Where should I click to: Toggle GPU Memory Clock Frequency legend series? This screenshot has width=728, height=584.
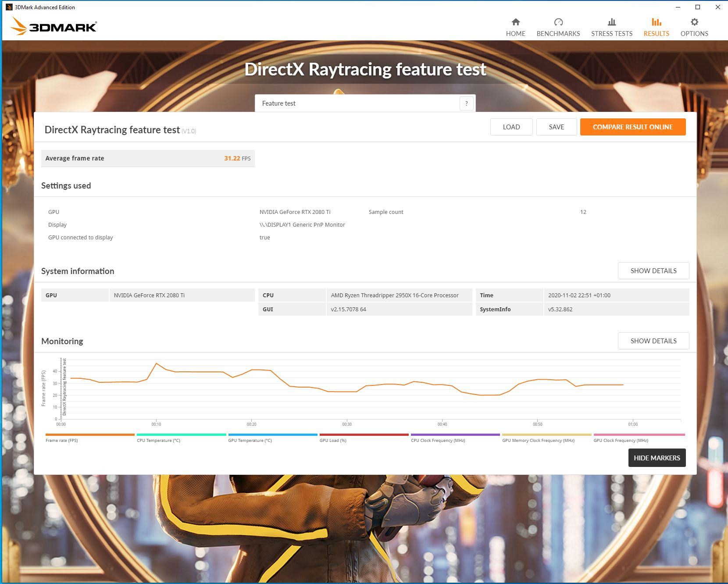(546, 438)
